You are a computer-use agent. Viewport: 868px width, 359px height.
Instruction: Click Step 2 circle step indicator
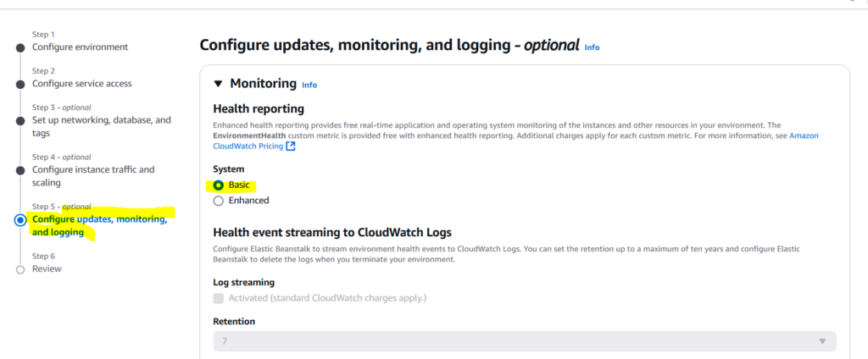coord(20,84)
